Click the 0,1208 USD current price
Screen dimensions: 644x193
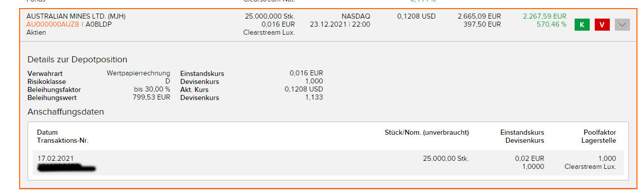pos(416,16)
